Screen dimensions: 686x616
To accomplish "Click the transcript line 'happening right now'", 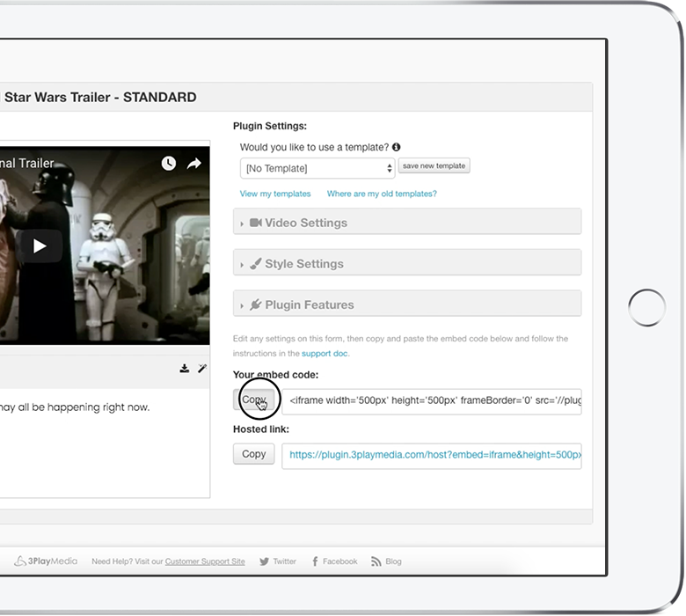I will point(75,407).
